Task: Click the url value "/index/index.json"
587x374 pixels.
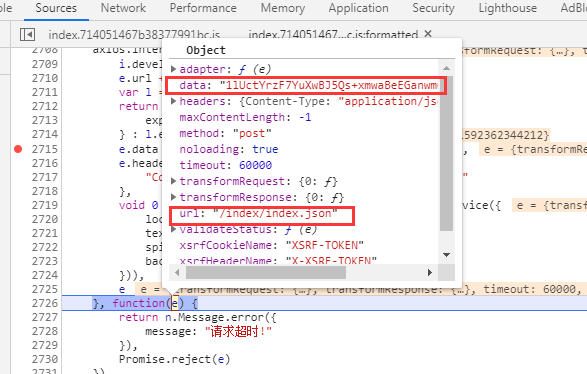Action: [275, 213]
